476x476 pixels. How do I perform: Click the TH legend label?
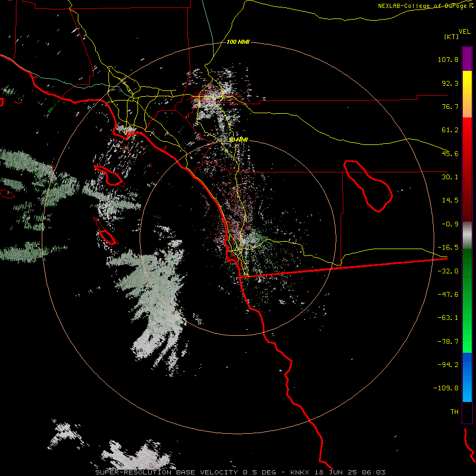[454, 412]
